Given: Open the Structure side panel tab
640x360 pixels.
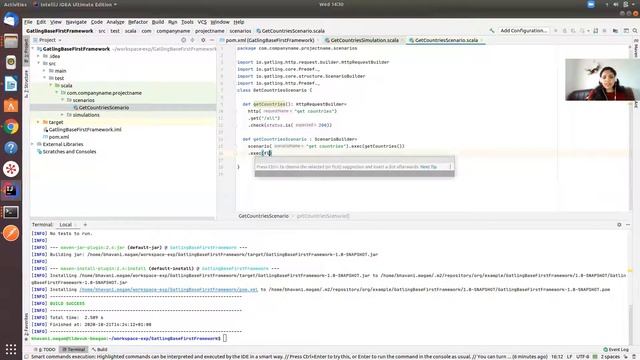Looking at the screenshot, I should click(x=27, y=84).
